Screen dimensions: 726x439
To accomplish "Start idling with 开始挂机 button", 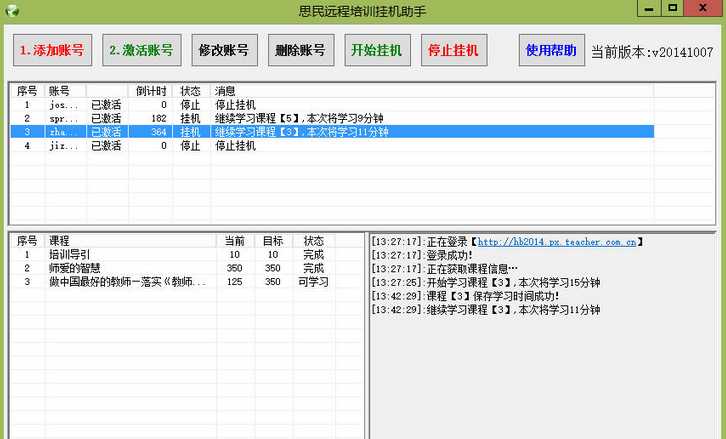I will click(x=377, y=50).
